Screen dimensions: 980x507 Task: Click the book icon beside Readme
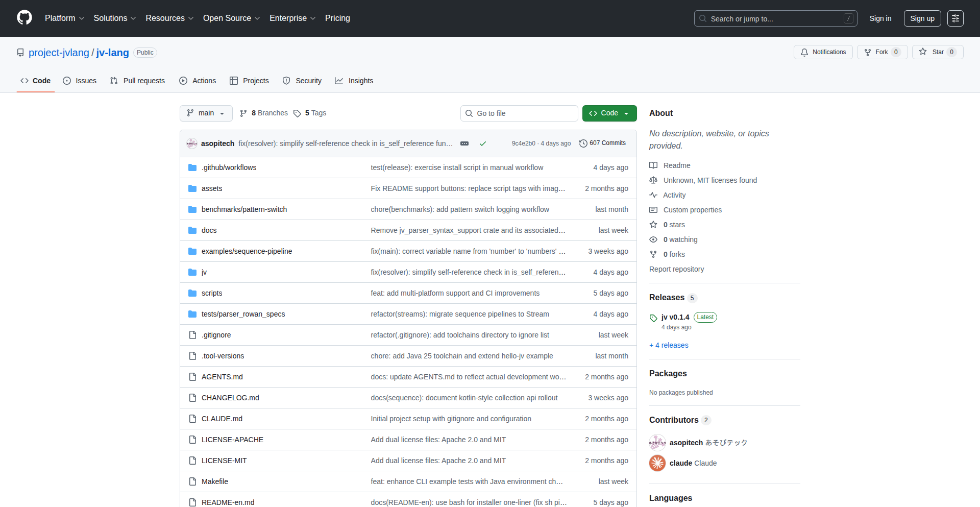coord(653,165)
